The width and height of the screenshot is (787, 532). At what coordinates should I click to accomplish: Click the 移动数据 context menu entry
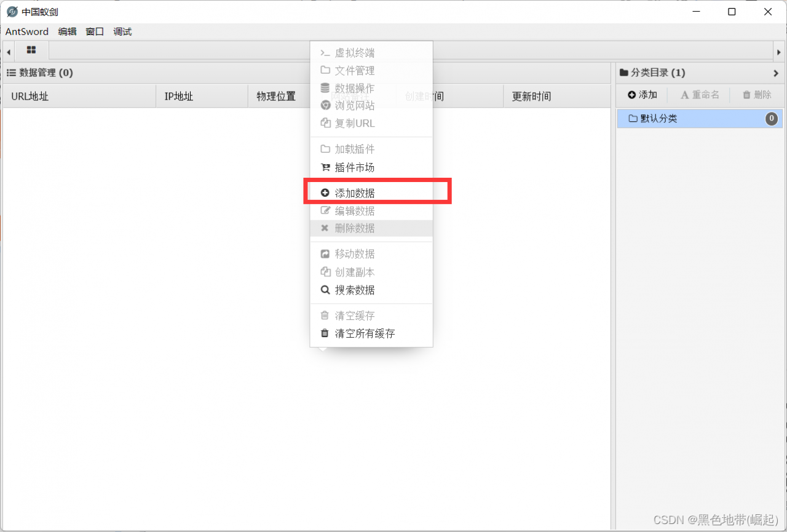pos(371,254)
